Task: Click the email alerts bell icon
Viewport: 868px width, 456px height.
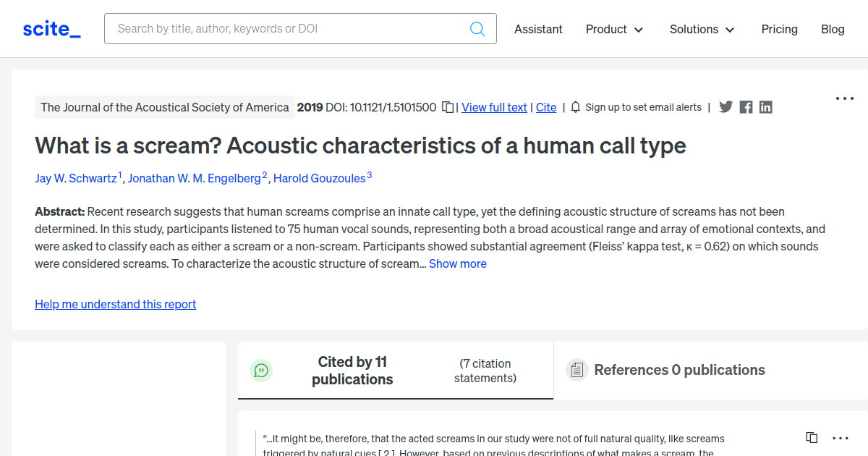Action: click(576, 107)
